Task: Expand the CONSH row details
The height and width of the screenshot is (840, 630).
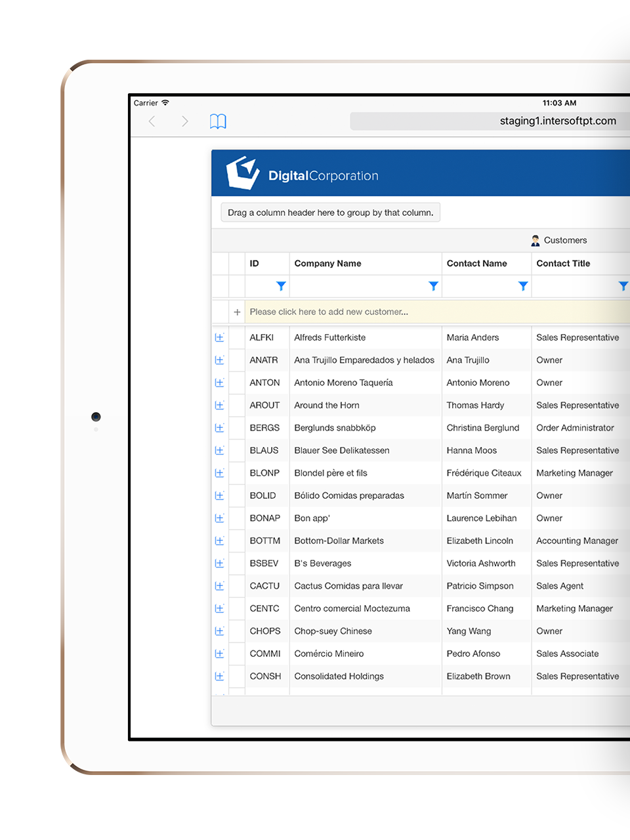Action: (219, 677)
